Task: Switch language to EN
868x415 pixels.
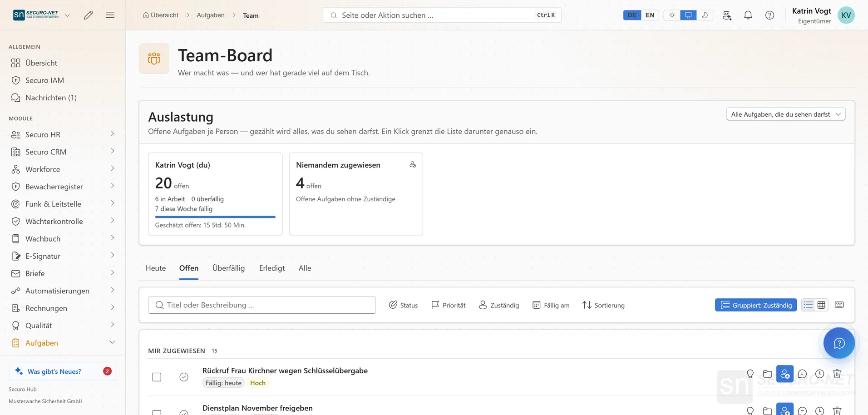Action: click(x=650, y=15)
